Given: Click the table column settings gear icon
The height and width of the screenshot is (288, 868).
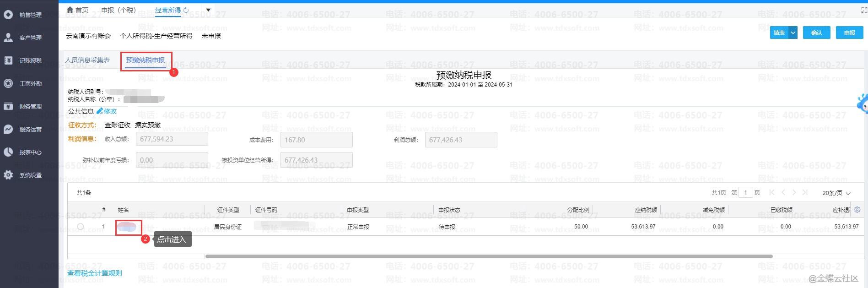Looking at the screenshot, I should pos(857,210).
